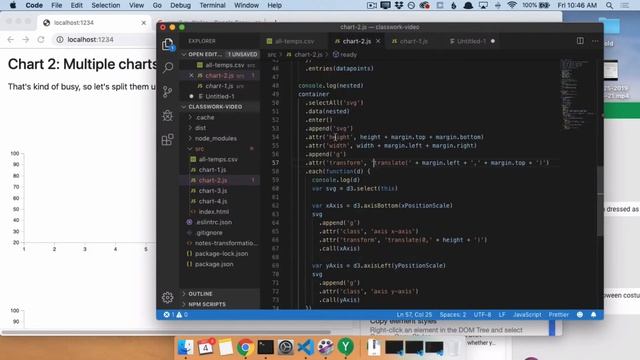Open the Extensions view icon
The height and width of the screenshot is (360, 640).
click(167, 140)
